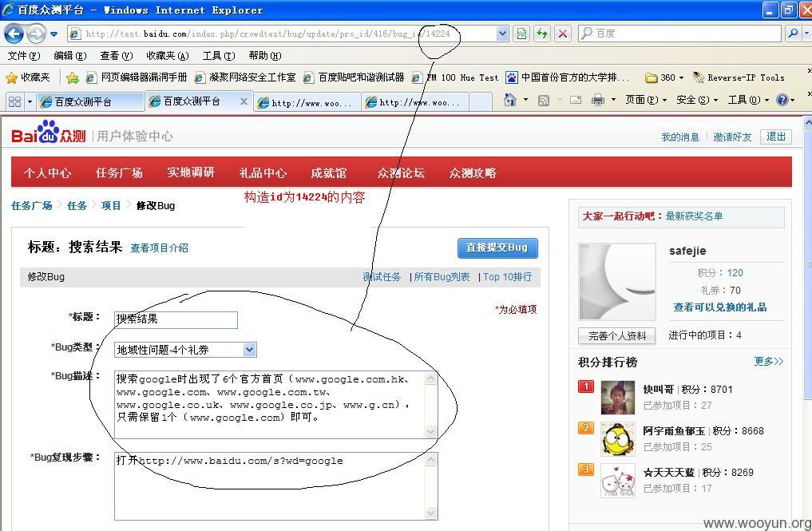The width and height of the screenshot is (812, 531).
Task: Open recent pages dropdown beside Forward button
Action: pyautogui.click(x=53, y=34)
